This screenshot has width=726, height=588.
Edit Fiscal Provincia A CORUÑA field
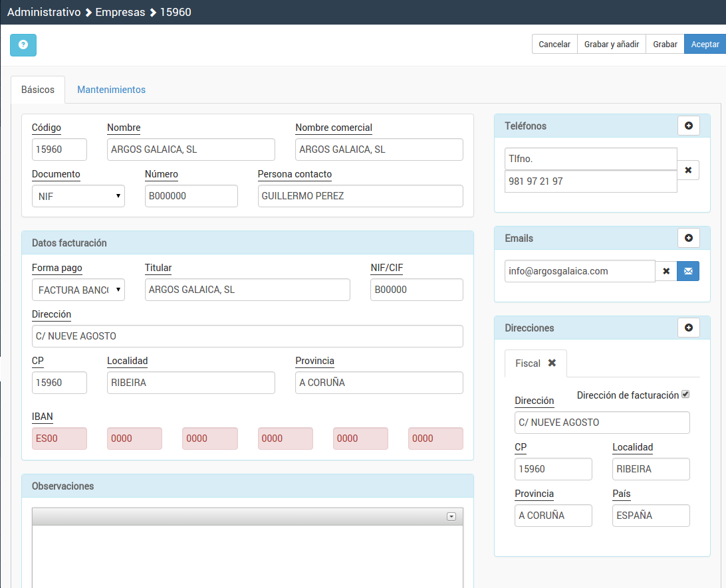click(x=553, y=516)
